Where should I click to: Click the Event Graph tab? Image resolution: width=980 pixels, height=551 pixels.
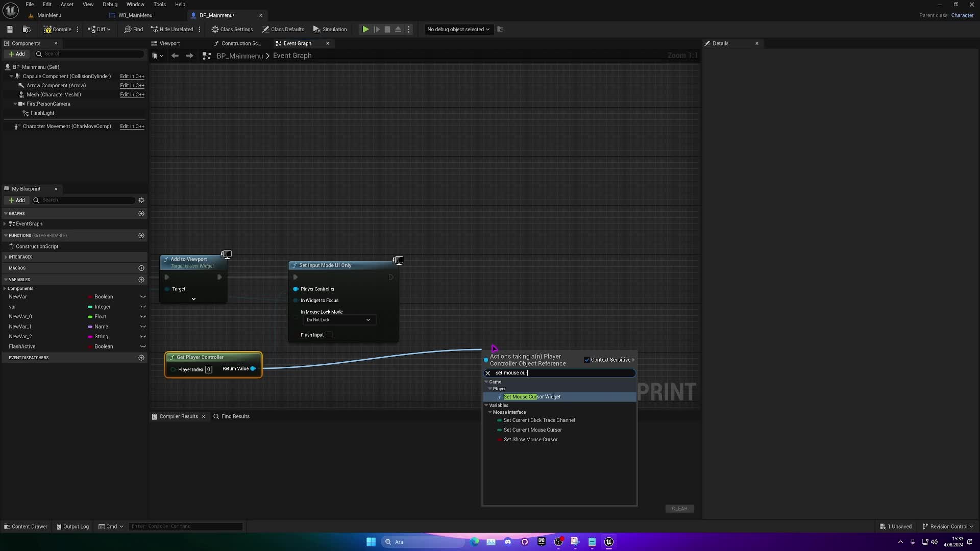pos(297,43)
